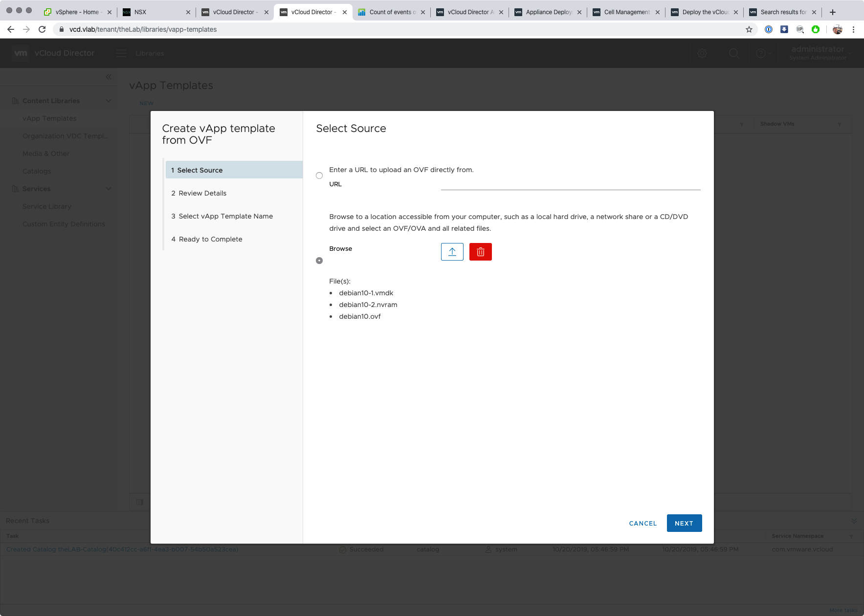Collapse the Services section
864x616 pixels.
coord(109,189)
